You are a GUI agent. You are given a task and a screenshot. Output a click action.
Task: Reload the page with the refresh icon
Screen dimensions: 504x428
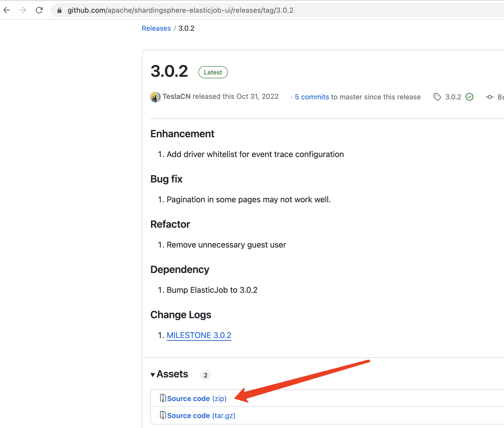[x=39, y=10]
